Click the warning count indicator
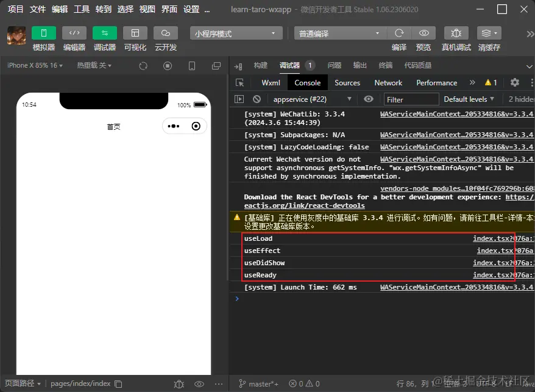The width and height of the screenshot is (535, 392). point(491,82)
